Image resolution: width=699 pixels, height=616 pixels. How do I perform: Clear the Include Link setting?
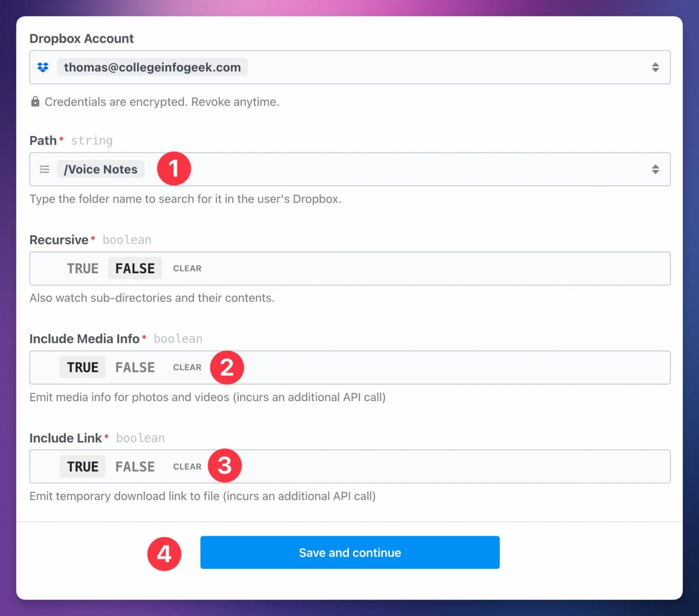(187, 466)
